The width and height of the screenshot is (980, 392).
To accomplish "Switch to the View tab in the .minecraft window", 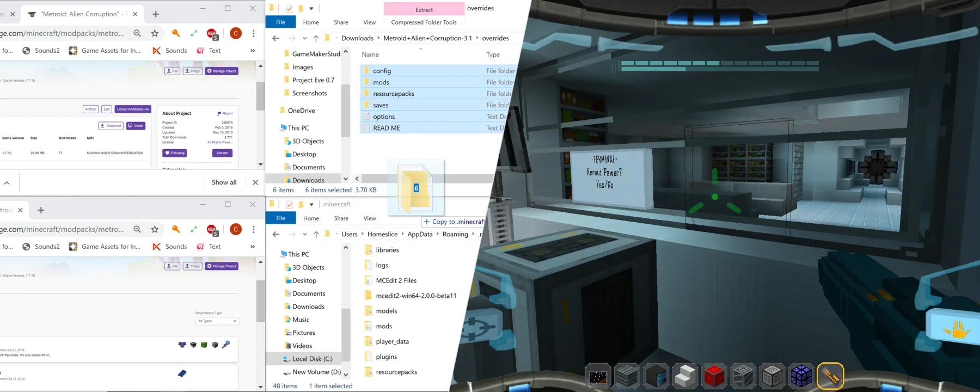I will click(370, 218).
